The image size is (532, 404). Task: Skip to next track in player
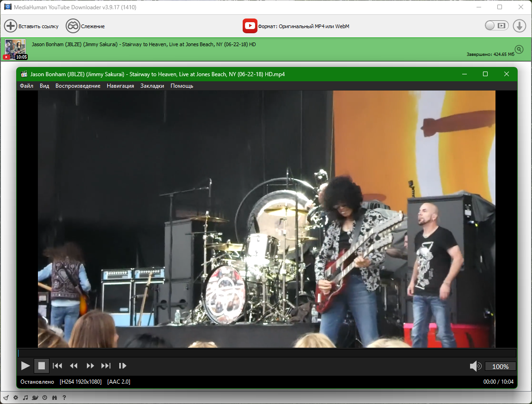tap(106, 366)
